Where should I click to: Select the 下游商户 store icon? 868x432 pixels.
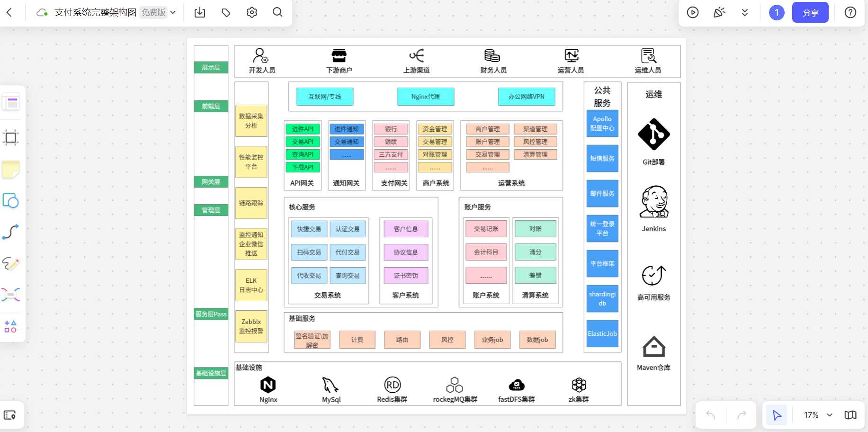339,55
